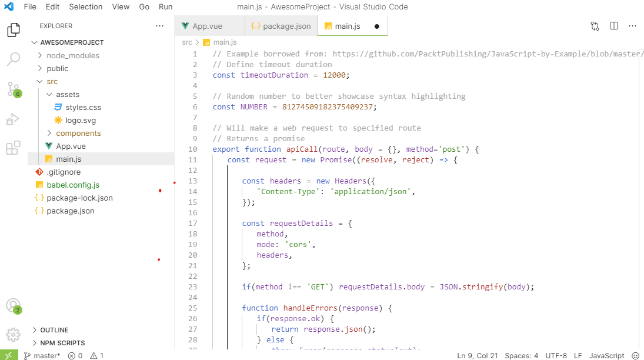Image resolution: width=644 pixels, height=360 pixels.
Task: Open the View menu
Action: pos(121,6)
